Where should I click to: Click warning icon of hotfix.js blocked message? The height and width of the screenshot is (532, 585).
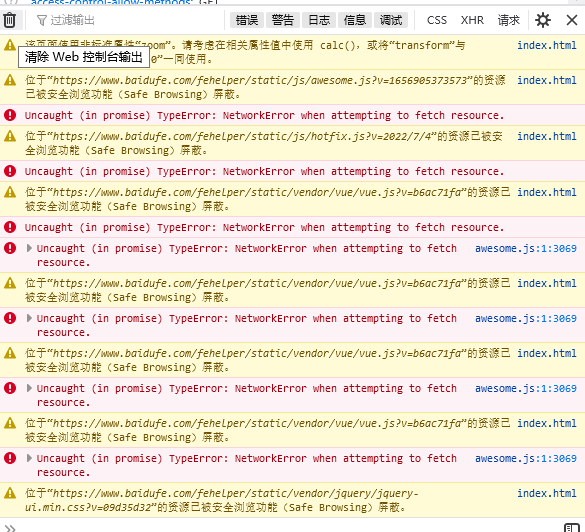pos(10,136)
